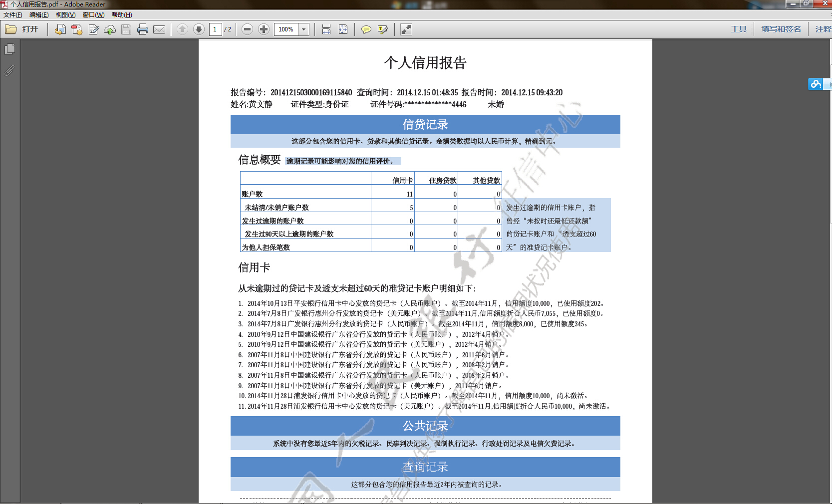The height and width of the screenshot is (504, 832).
Task: Show page thumbnails in left sidebar
Action: [x=9, y=49]
